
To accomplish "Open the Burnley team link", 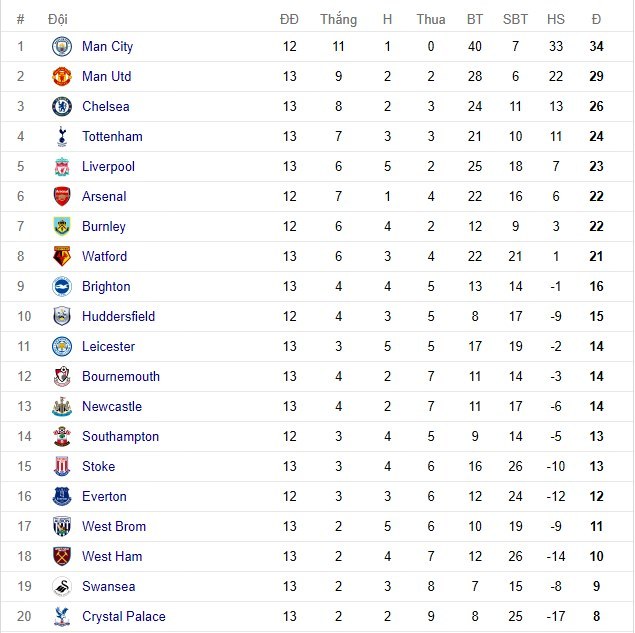I will point(104,227).
